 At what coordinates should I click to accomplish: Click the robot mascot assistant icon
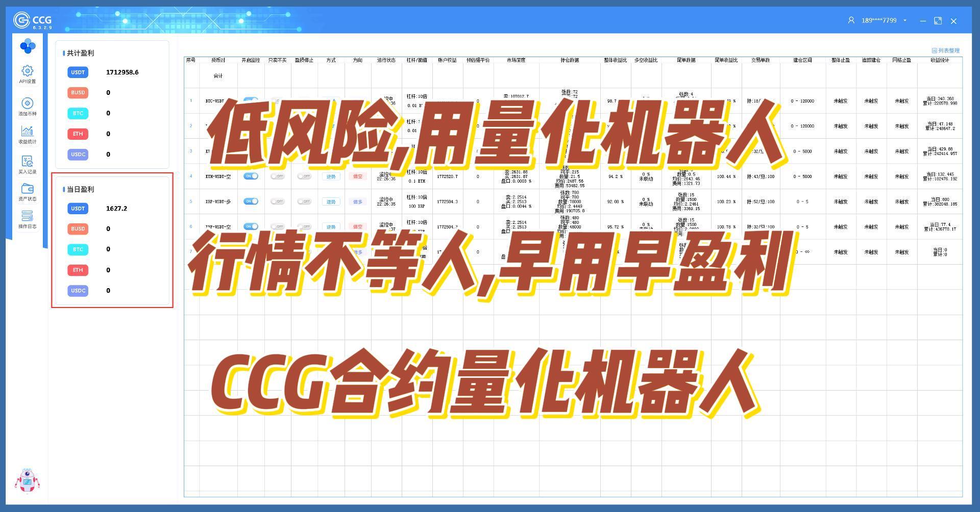(x=27, y=480)
